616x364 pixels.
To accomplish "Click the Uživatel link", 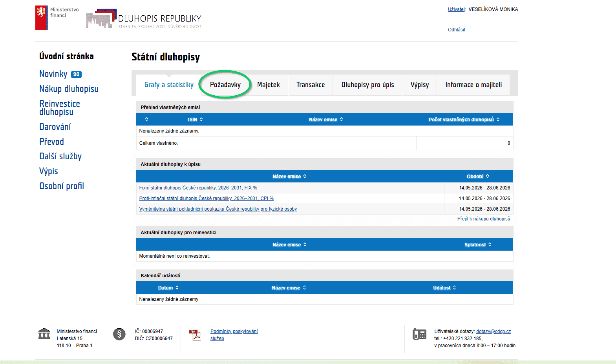I will click(457, 9).
